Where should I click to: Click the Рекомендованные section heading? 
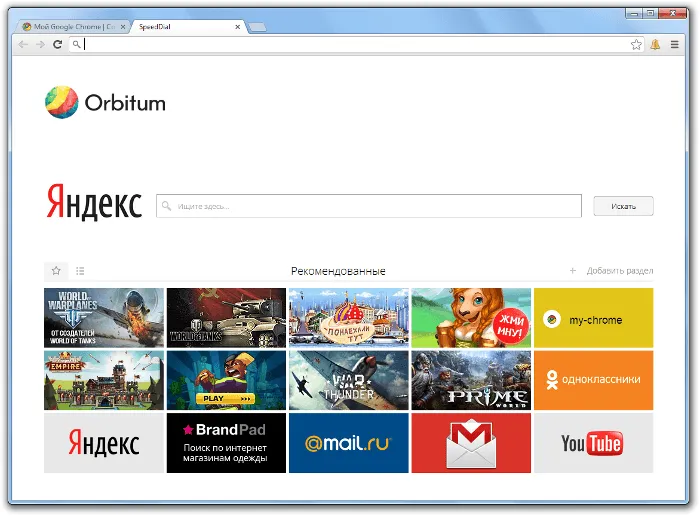click(338, 271)
